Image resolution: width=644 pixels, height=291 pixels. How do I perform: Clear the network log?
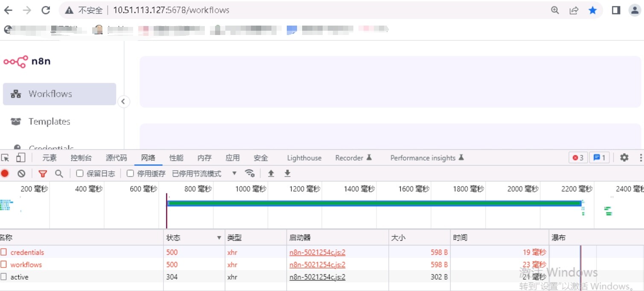pos(21,173)
